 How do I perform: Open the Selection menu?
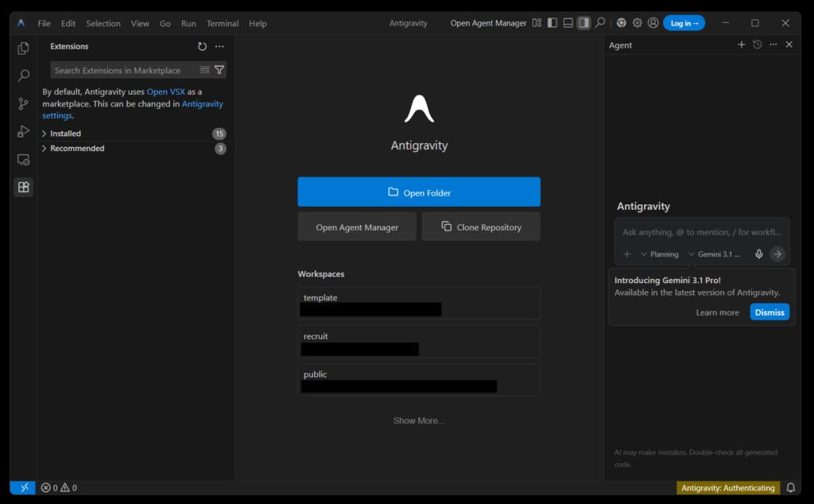click(102, 23)
